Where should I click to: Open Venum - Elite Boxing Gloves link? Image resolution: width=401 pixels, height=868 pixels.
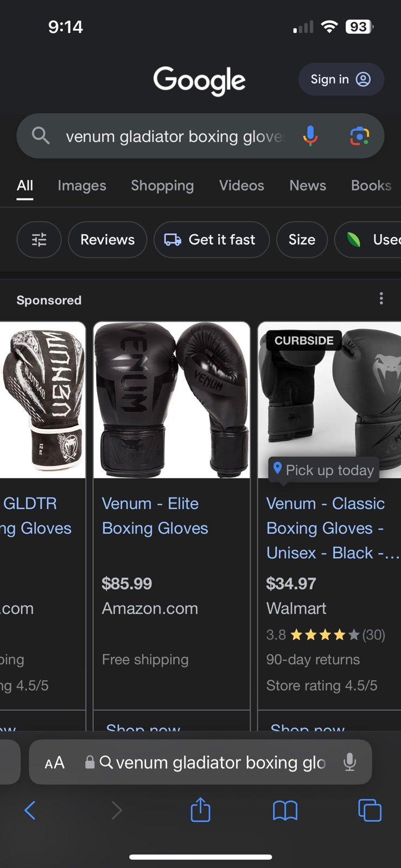155,516
